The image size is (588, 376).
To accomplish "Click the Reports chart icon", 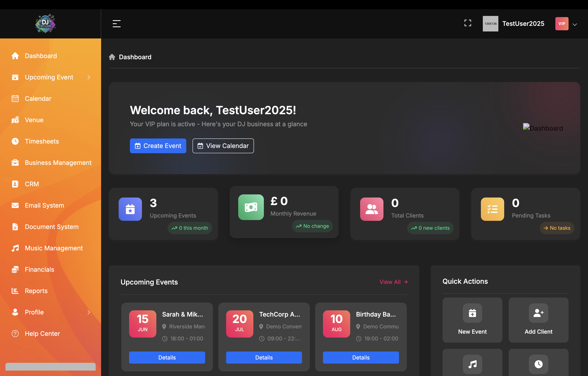I will 15,291.
